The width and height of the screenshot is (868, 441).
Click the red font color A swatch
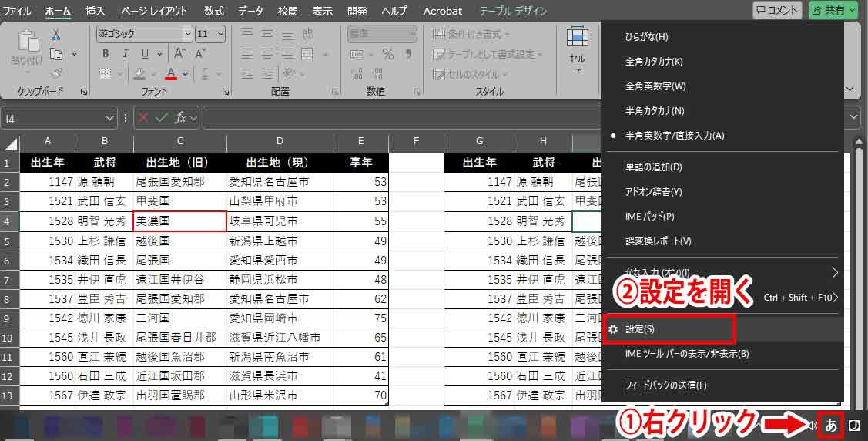[171, 74]
